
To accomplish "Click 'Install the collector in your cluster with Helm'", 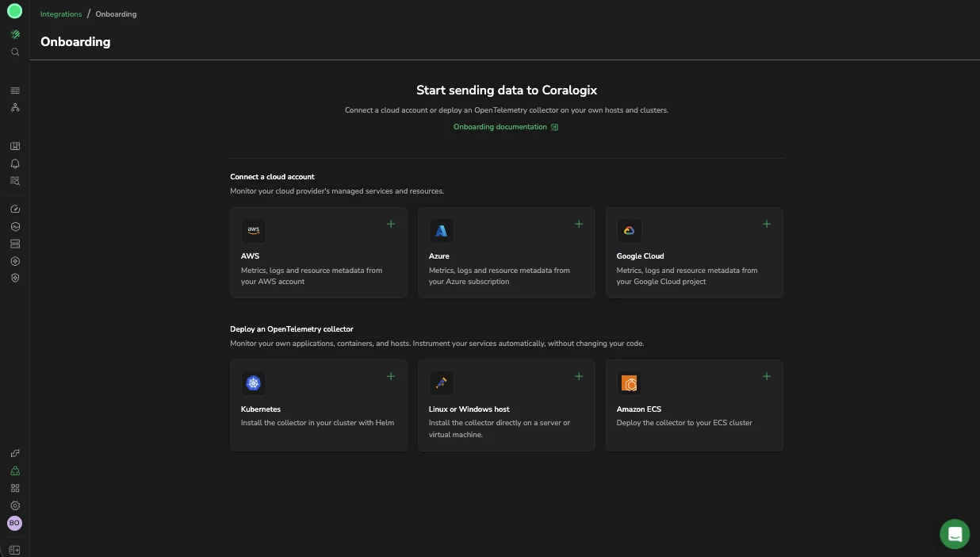I will pyautogui.click(x=317, y=423).
